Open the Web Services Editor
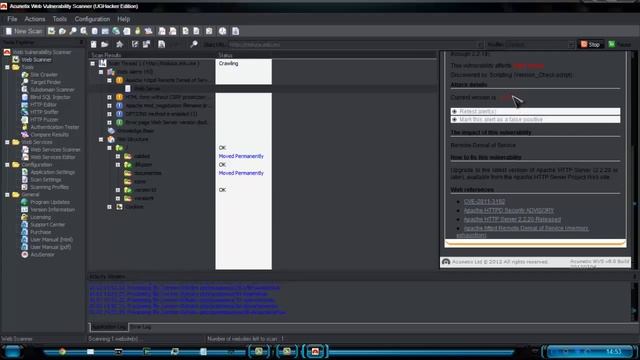 (53, 157)
